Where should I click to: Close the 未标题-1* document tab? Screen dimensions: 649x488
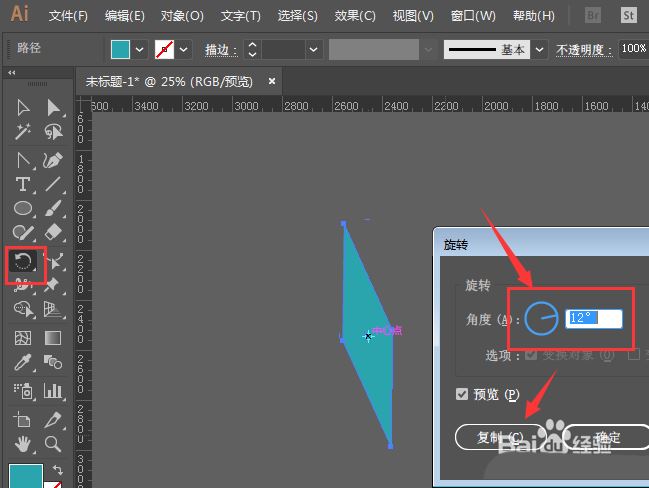272,82
